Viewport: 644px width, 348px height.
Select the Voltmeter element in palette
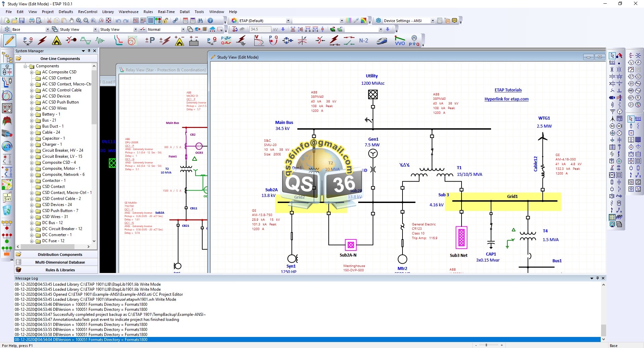pos(631,62)
